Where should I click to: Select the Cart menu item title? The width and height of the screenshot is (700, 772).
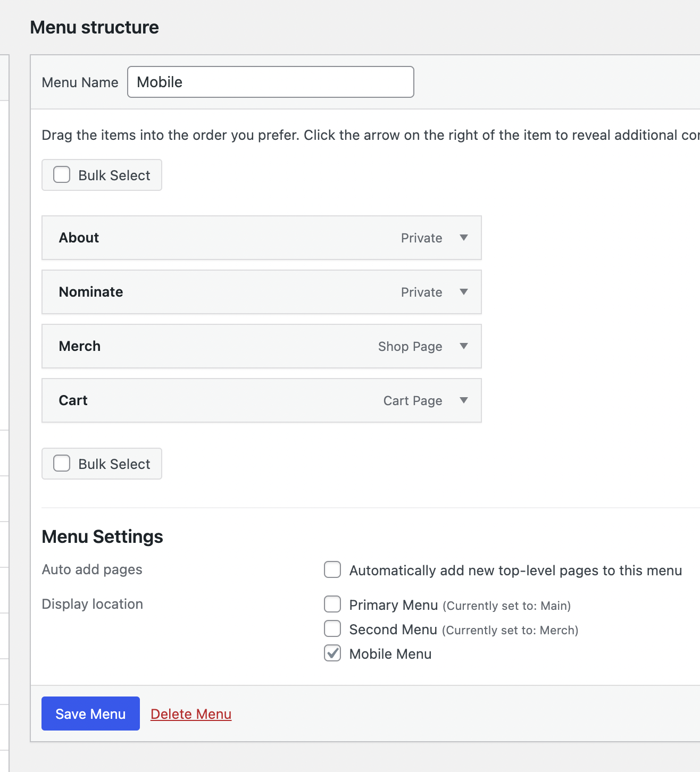(x=73, y=400)
